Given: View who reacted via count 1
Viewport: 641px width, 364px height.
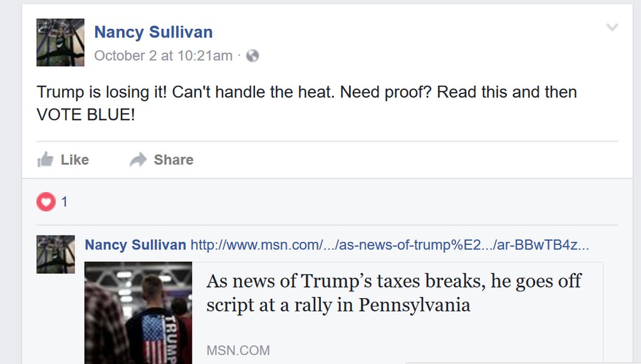Looking at the screenshot, I should click(64, 202).
